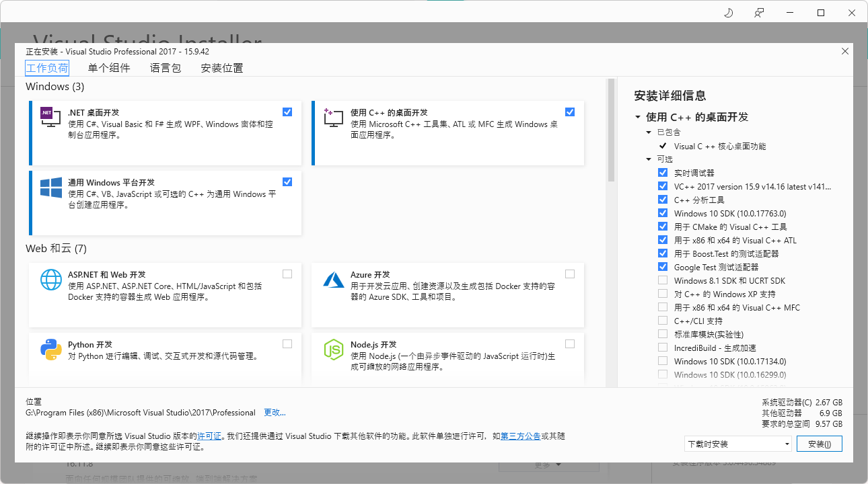Image resolution: width=868 pixels, height=484 pixels.
Task: Collapse the 使用 C++ 的桌面开发 details section
Action: [x=637, y=117]
